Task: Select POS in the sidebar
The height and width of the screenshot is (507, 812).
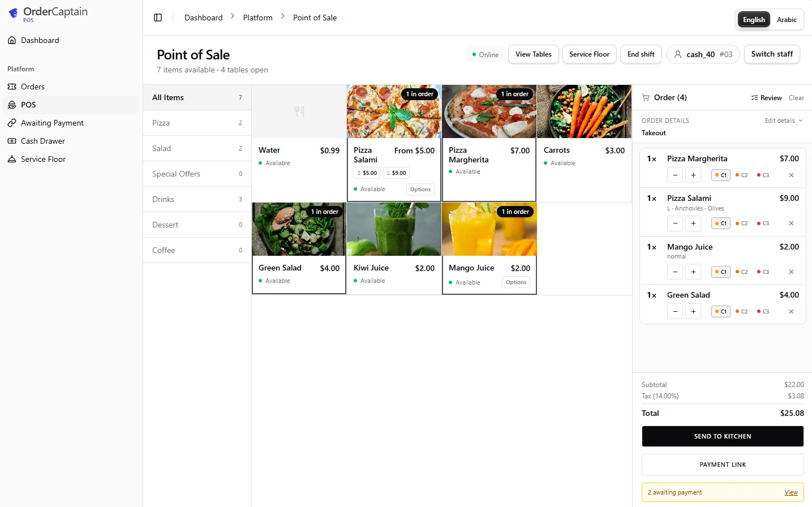Action: [x=69, y=105]
